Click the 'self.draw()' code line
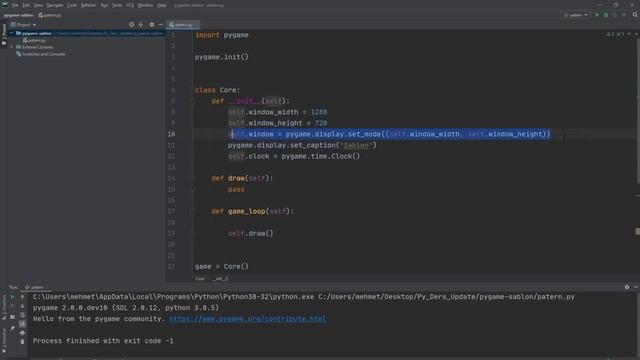 (251, 233)
